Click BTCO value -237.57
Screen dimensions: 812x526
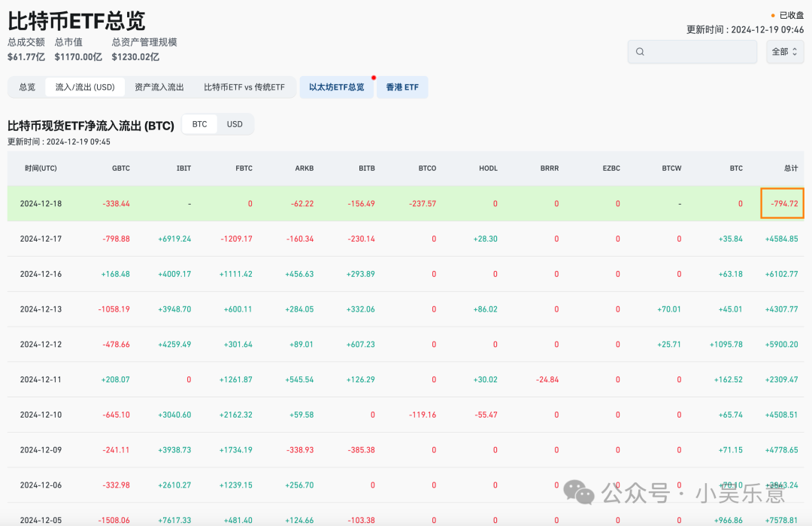tap(423, 204)
